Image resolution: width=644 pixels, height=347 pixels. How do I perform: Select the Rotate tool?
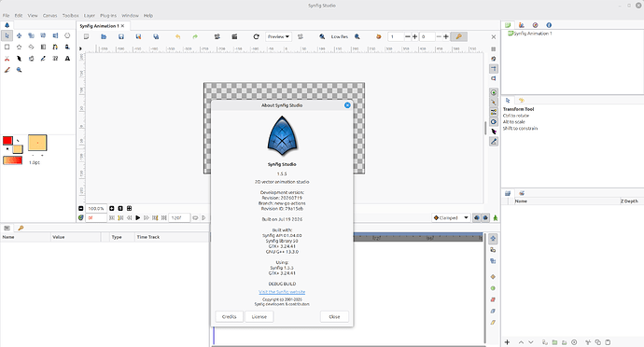pos(43,36)
